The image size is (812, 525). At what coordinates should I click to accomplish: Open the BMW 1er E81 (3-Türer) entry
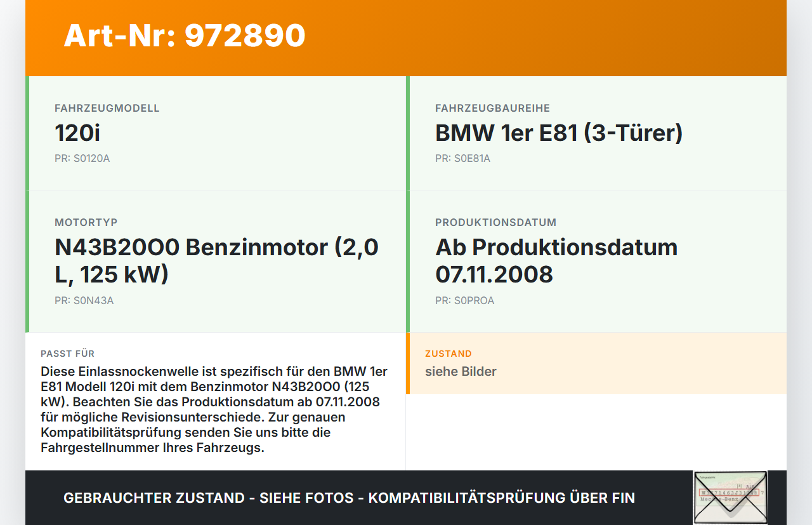pos(558,133)
